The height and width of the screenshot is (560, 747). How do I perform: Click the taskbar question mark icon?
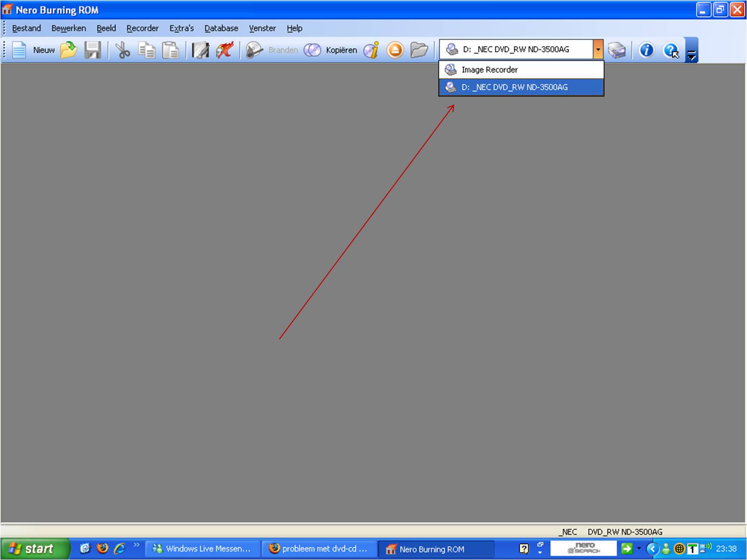pyautogui.click(x=524, y=549)
